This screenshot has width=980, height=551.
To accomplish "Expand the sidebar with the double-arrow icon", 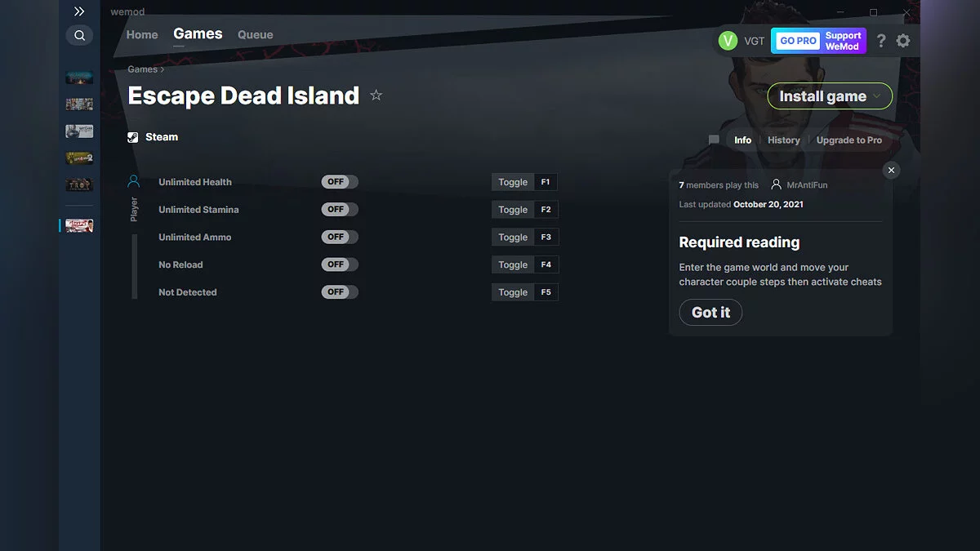I will click(79, 11).
